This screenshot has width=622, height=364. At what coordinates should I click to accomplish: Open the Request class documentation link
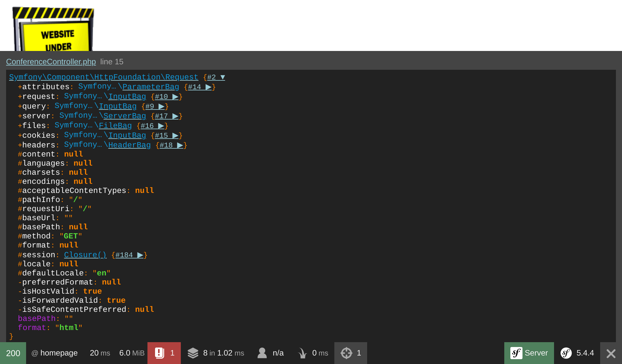(103, 77)
